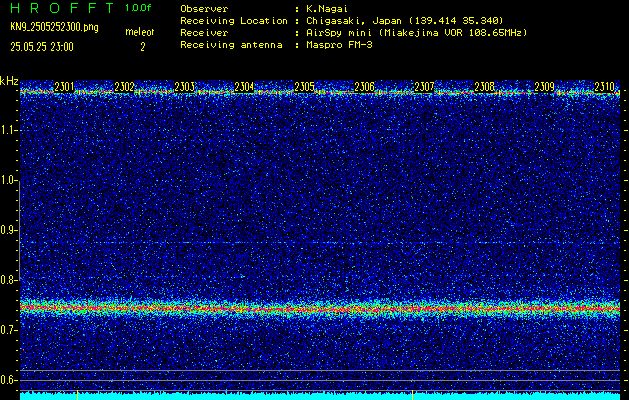The width and height of the screenshot is (629, 400).
Task: Click the 0.9 frequency axis label
Action: (x=7, y=230)
